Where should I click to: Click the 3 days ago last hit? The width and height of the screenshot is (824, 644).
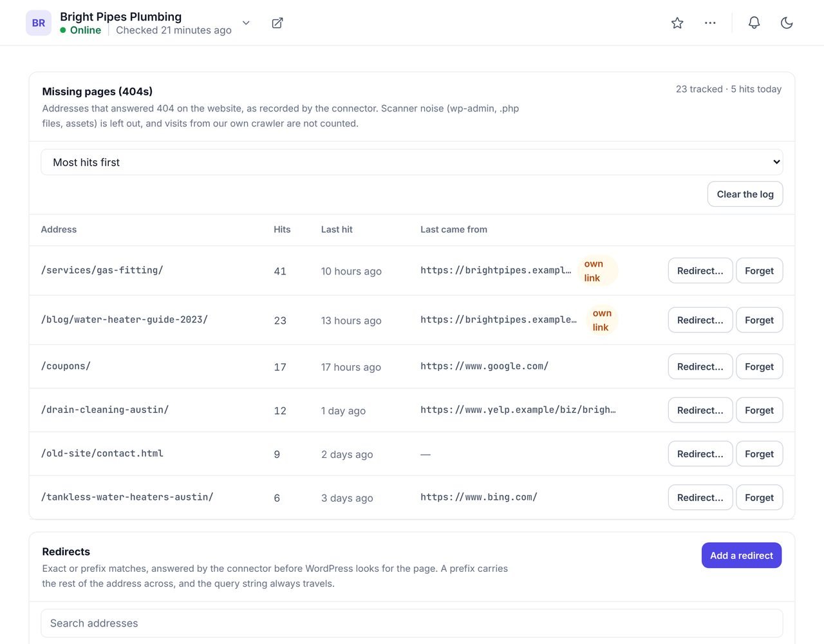[x=347, y=498]
